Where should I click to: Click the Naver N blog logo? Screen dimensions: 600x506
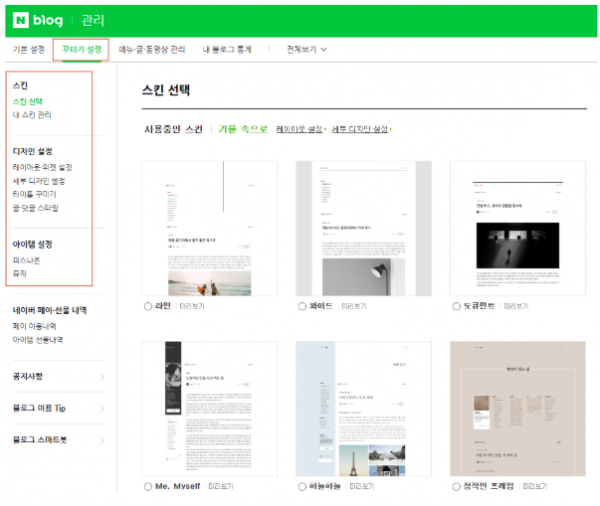pos(38,20)
